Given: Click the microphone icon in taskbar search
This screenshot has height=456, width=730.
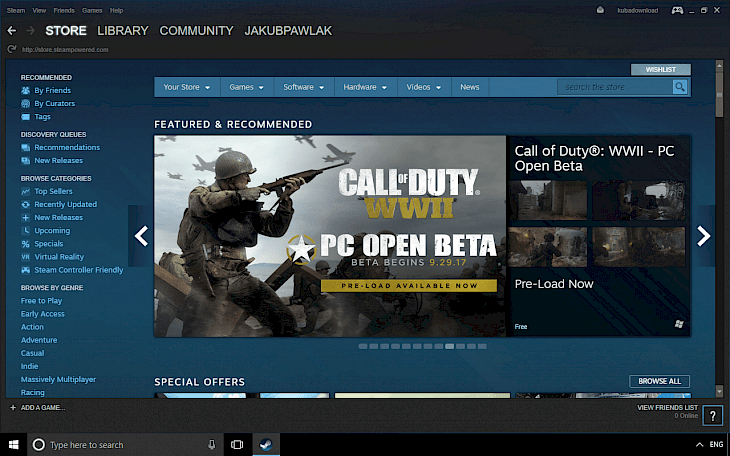Looking at the screenshot, I should coord(212,444).
